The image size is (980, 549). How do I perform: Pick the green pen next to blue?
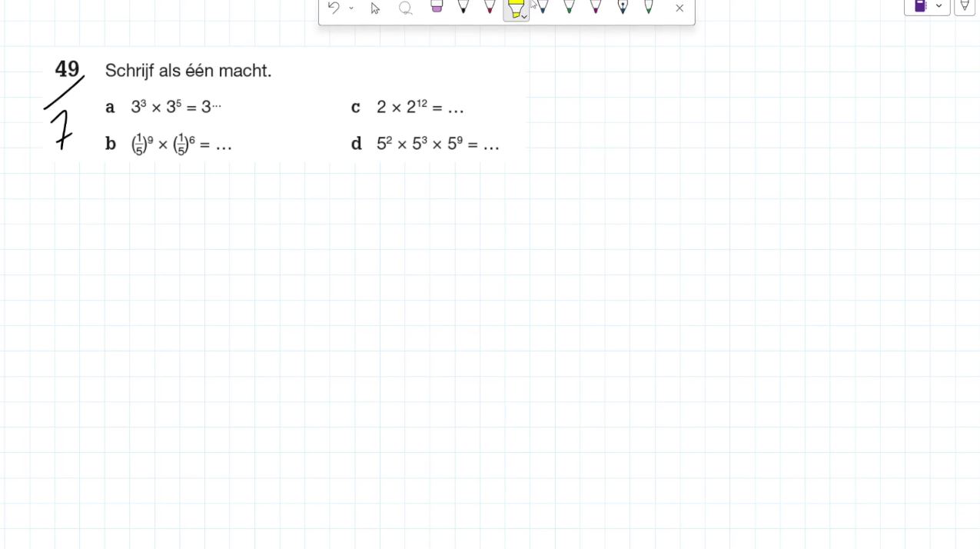[x=569, y=6]
